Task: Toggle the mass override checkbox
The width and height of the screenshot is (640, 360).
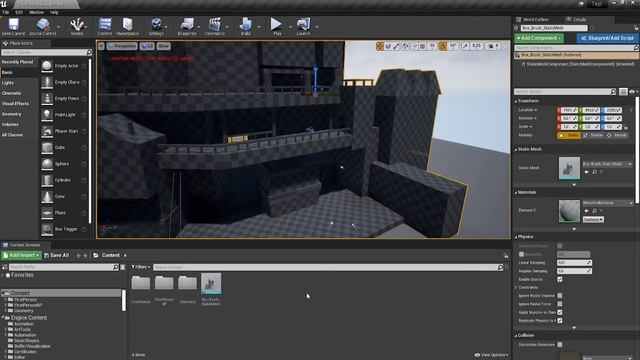Action: point(521,254)
